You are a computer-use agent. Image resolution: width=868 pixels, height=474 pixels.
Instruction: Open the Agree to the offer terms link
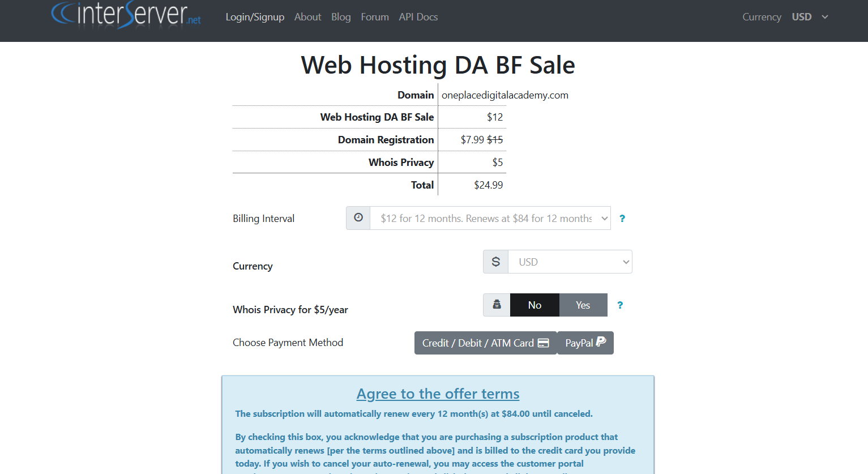point(438,394)
